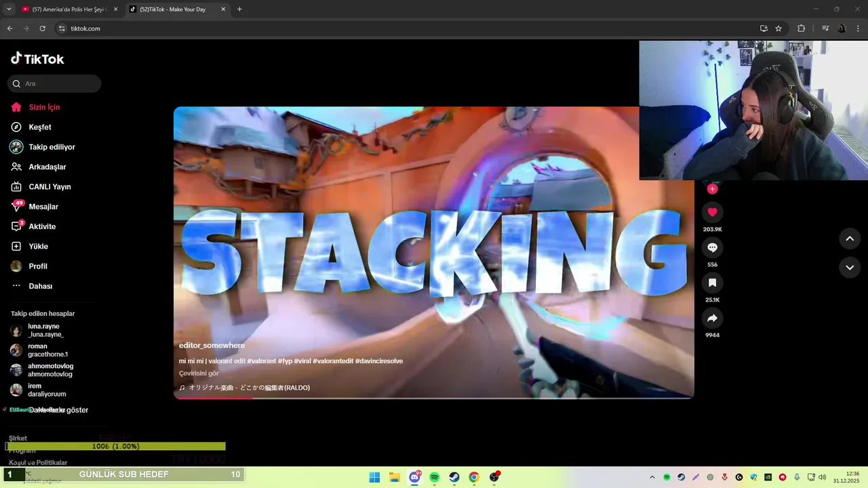
Task: Expand the Dahası more options
Action: tap(32, 286)
